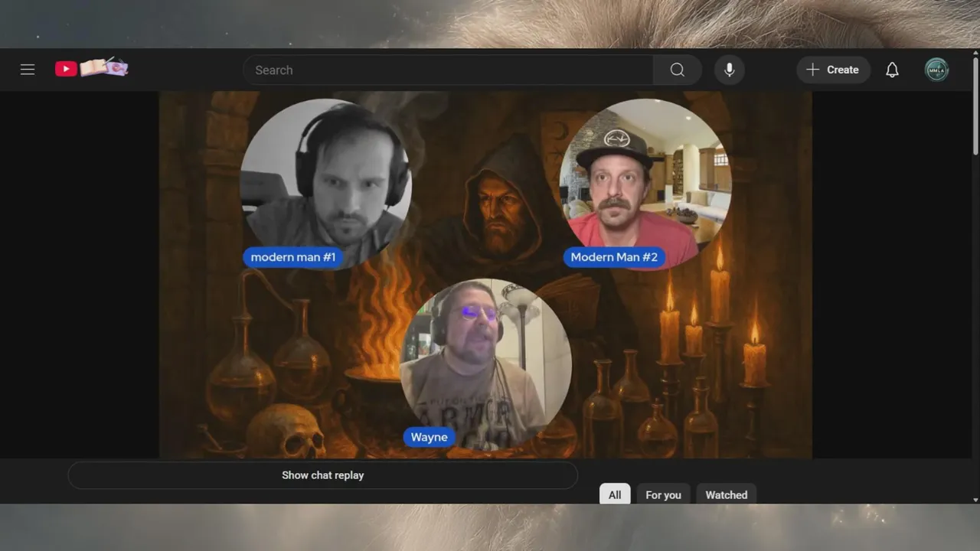This screenshot has height=551, width=980.
Task: Select the For you filter chip
Action: 663,494
